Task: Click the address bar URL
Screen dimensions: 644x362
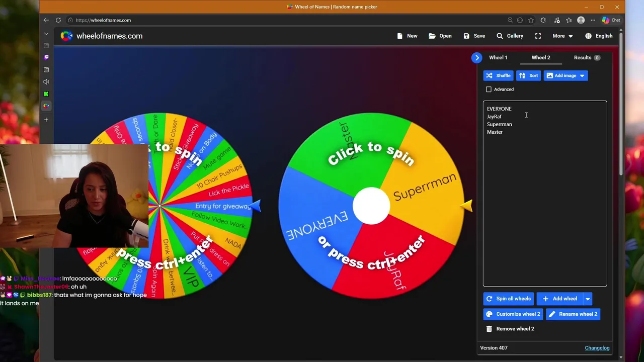Action: 103,20
